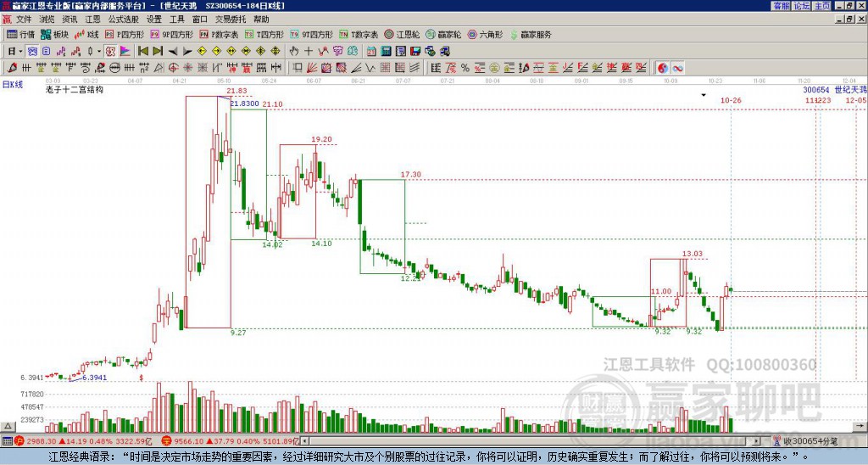Open the 设置 menu

154,20
